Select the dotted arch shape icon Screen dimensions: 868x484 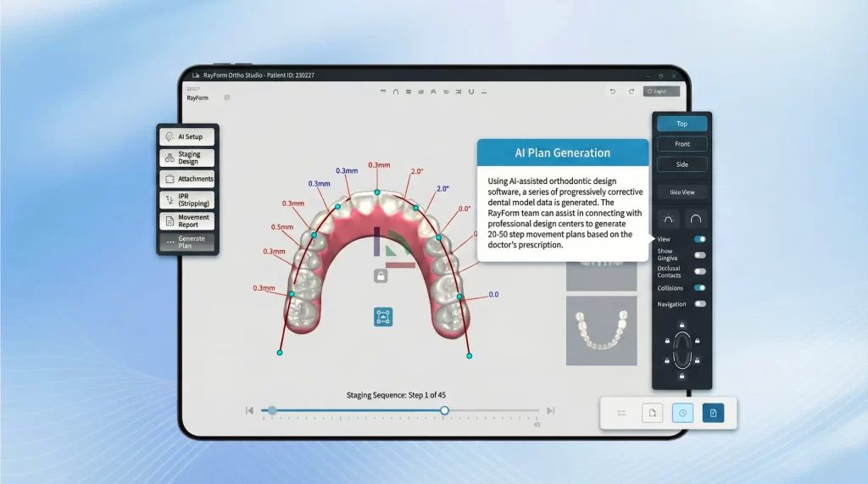coord(669,220)
